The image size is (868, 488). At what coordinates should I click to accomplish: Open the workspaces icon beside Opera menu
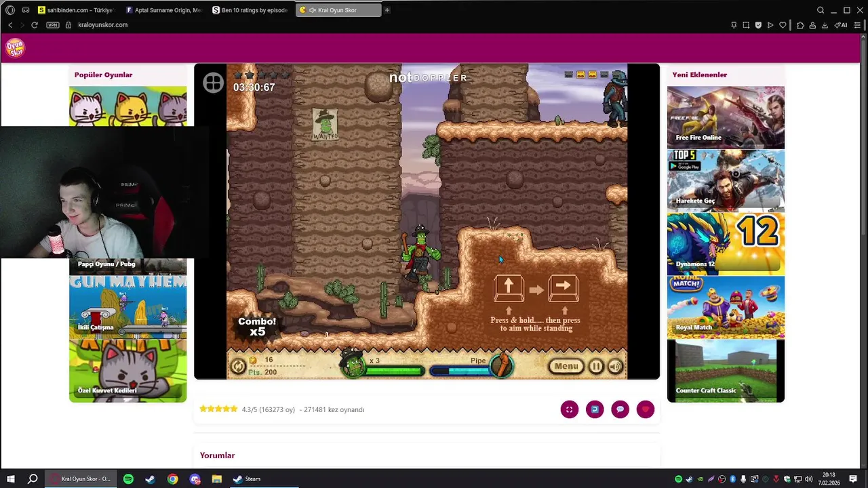pyautogui.click(x=26, y=10)
